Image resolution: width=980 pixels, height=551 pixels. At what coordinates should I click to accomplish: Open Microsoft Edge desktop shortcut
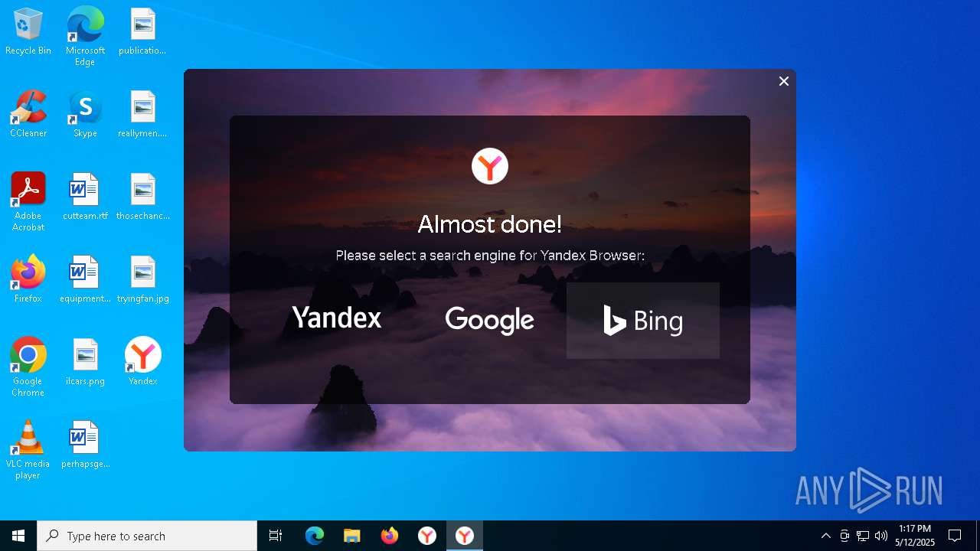pyautogui.click(x=85, y=37)
